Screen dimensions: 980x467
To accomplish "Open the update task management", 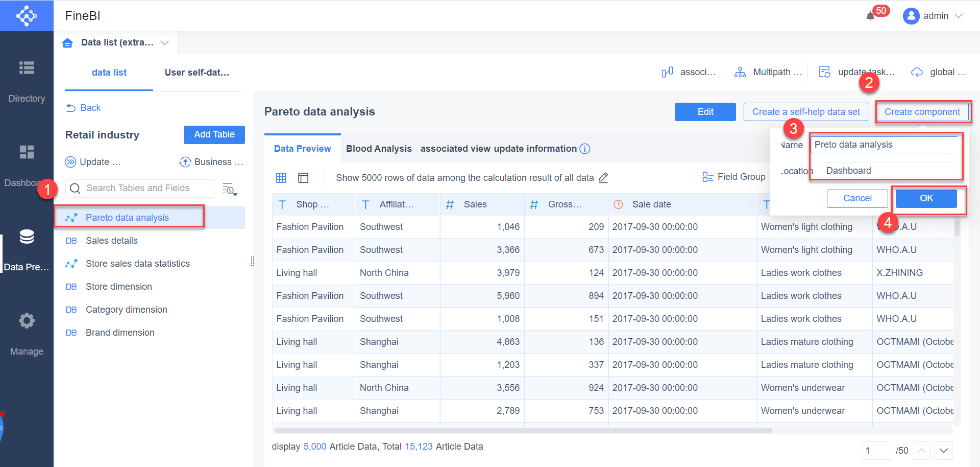I will pos(857,72).
